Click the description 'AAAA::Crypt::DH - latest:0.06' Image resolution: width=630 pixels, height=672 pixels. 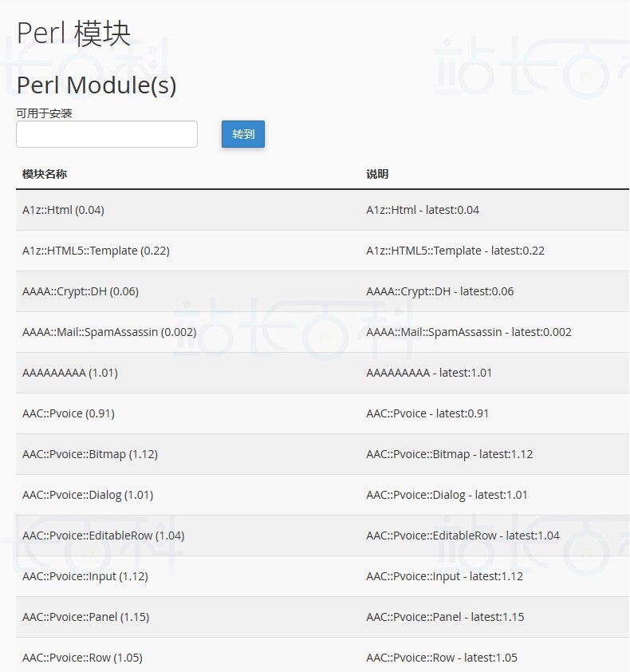point(440,291)
